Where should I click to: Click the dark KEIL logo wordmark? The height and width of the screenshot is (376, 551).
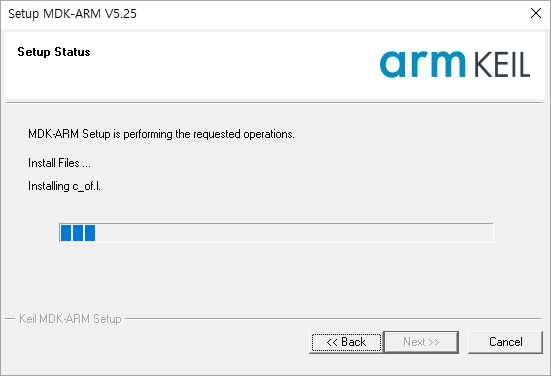(502, 65)
